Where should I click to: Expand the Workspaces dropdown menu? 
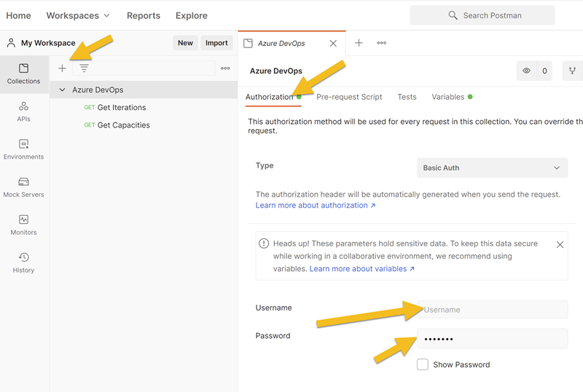tap(78, 15)
